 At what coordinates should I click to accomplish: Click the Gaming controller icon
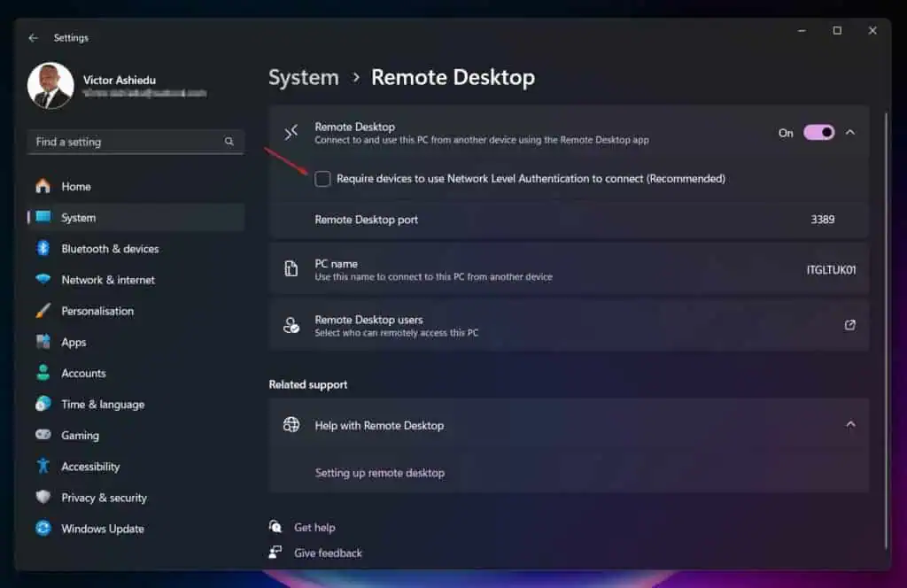coord(43,435)
